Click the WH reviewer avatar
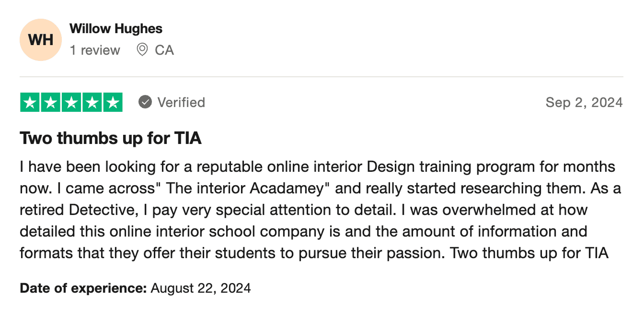The height and width of the screenshot is (309, 644). tap(41, 40)
